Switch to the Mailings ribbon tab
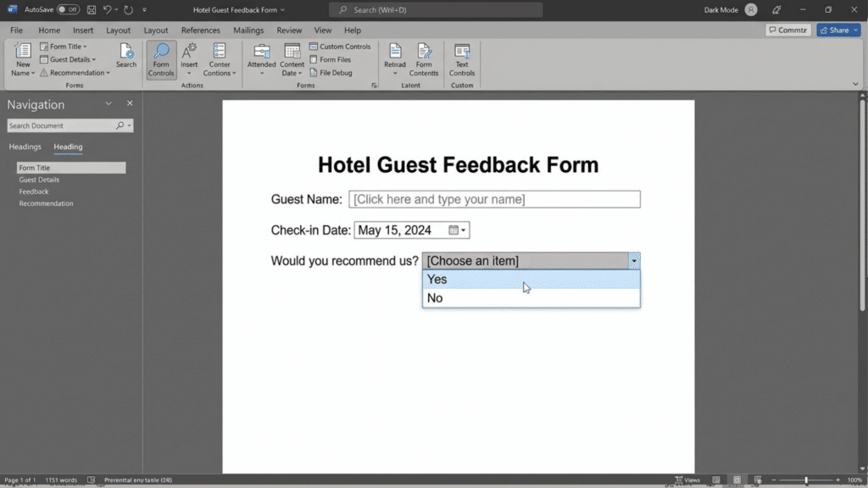Image resolution: width=868 pixels, height=488 pixels. click(248, 30)
